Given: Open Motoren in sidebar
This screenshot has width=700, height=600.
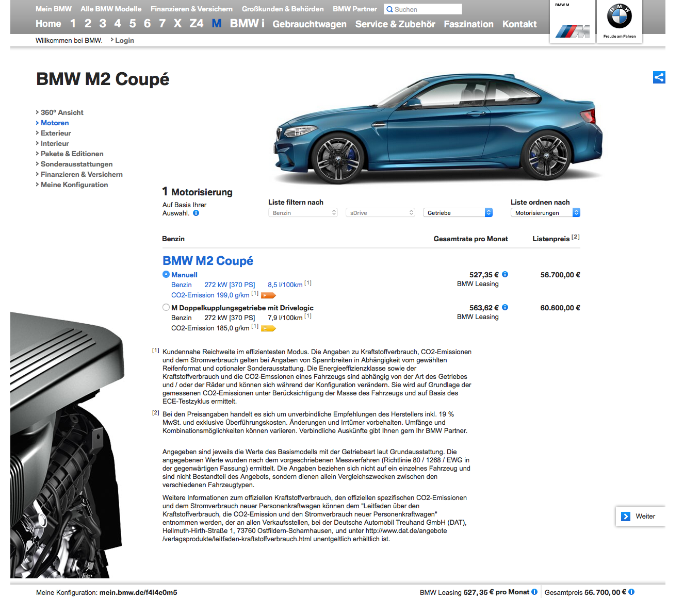Looking at the screenshot, I should point(55,123).
